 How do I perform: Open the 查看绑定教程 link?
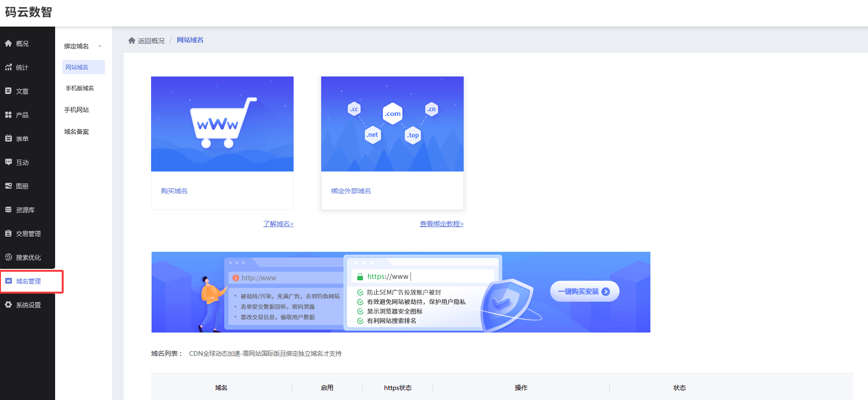click(441, 224)
